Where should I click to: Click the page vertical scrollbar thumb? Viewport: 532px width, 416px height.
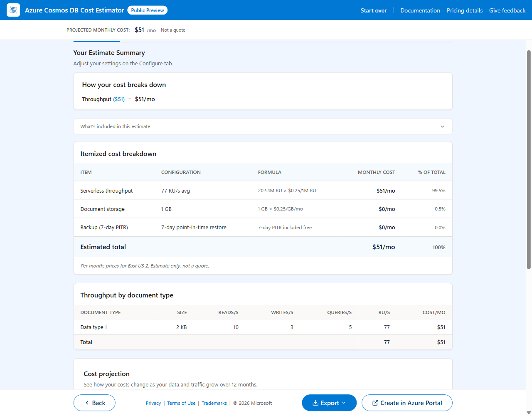click(x=529, y=160)
